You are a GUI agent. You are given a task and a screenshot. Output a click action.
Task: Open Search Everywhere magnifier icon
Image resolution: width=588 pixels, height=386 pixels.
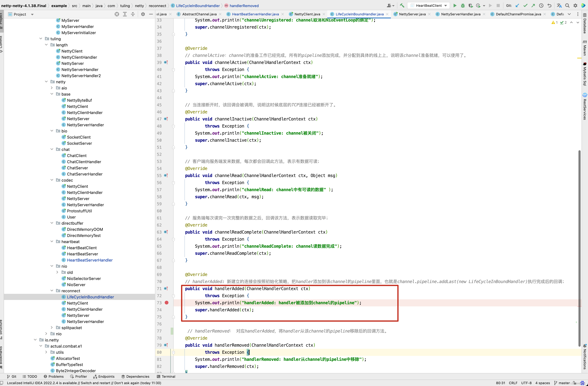[568, 5]
